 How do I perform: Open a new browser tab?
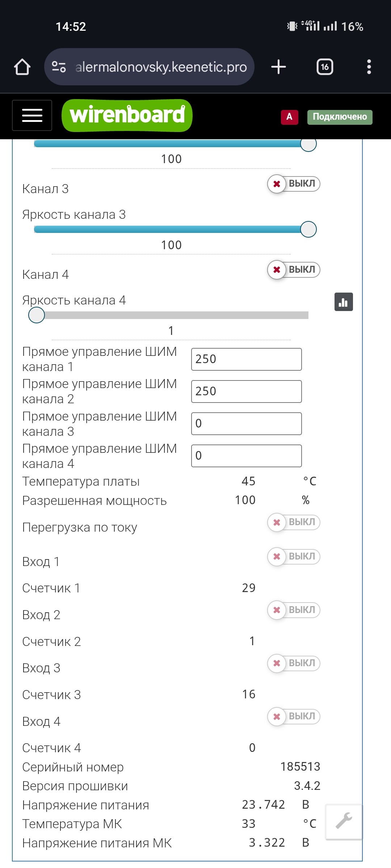point(278,67)
